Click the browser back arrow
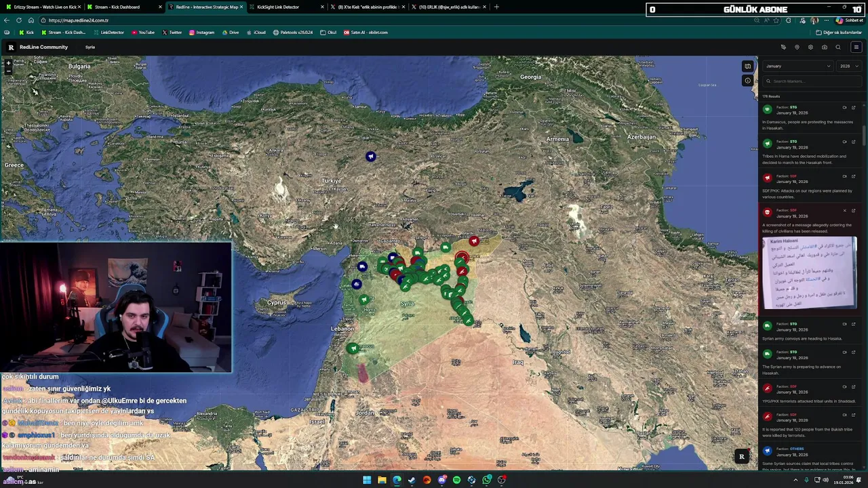 pyautogui.click(x=6, y=20)
